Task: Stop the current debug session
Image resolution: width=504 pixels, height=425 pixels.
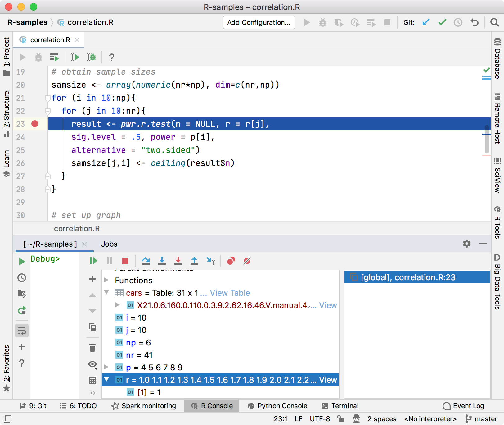Action: (x=125, y=261)
